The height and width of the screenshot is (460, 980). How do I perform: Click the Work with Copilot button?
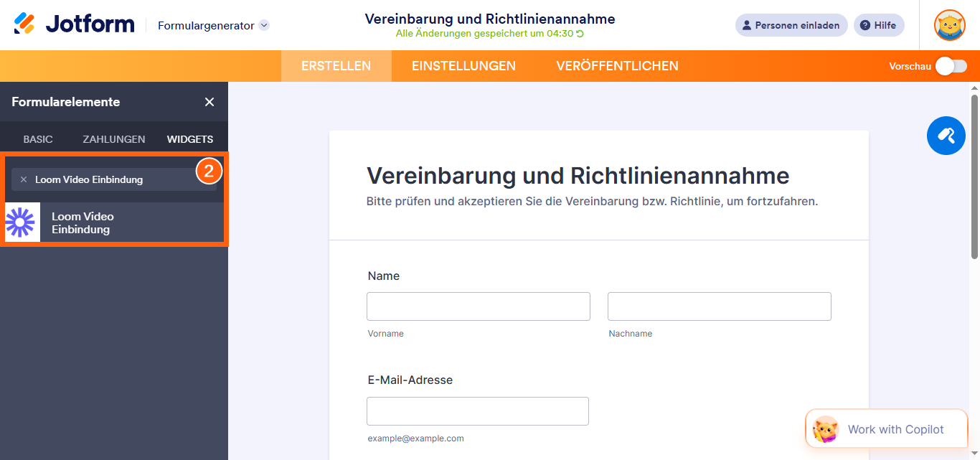[886, 428]
